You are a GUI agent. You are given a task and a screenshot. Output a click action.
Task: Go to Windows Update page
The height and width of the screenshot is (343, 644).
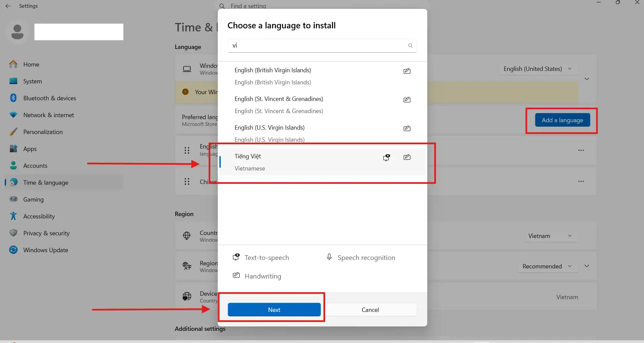tap(45, 250)
